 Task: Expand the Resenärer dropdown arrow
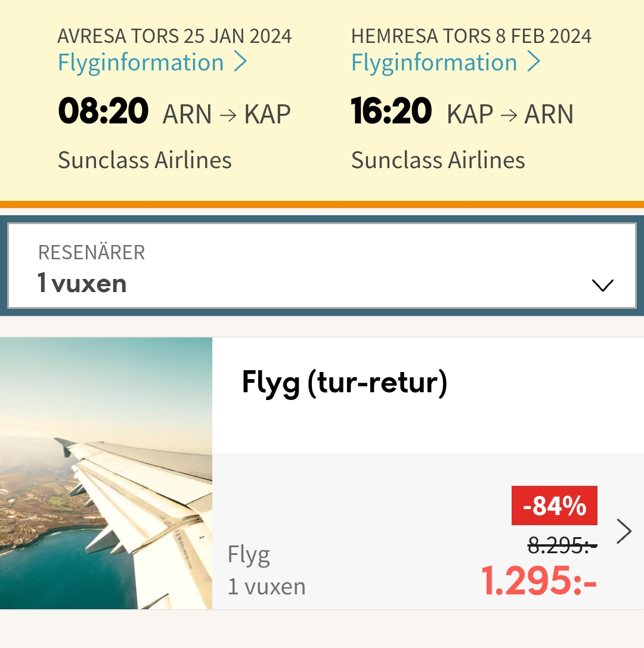[x=603, y=285]
